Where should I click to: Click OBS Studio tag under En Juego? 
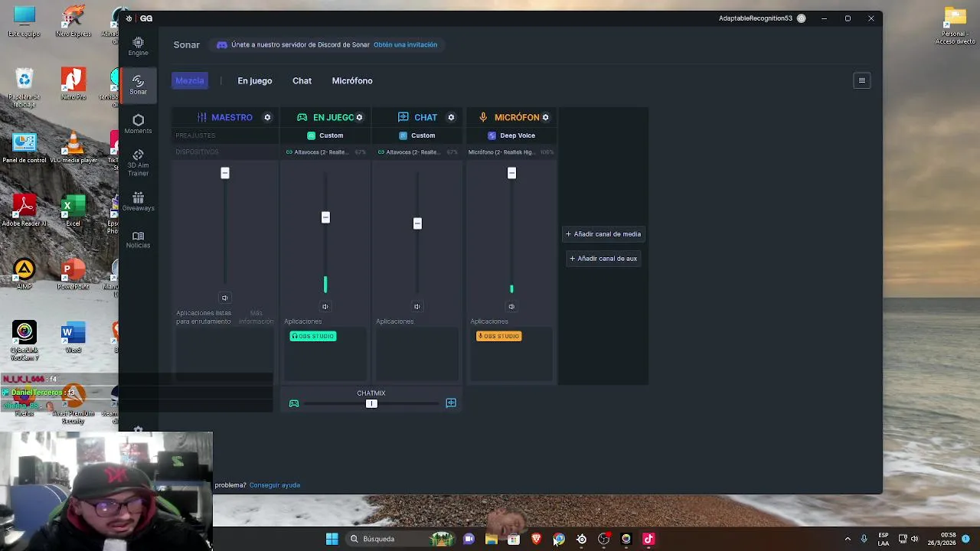[312, 336]
